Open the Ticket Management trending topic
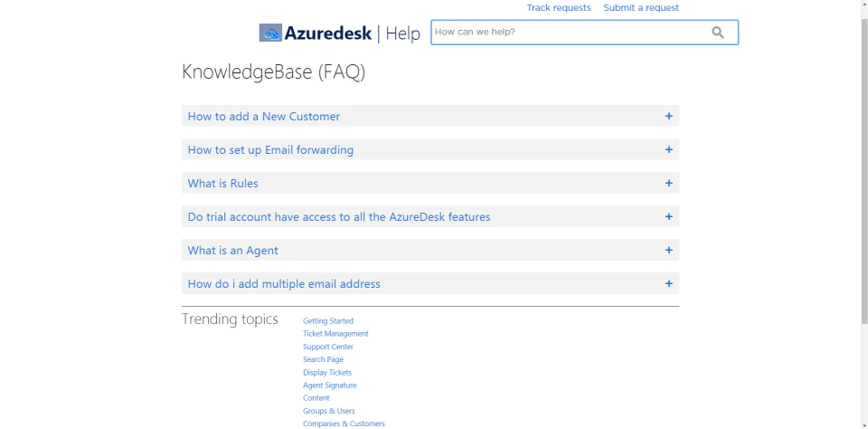The image size is (868, 429). [x=335, y=334]
